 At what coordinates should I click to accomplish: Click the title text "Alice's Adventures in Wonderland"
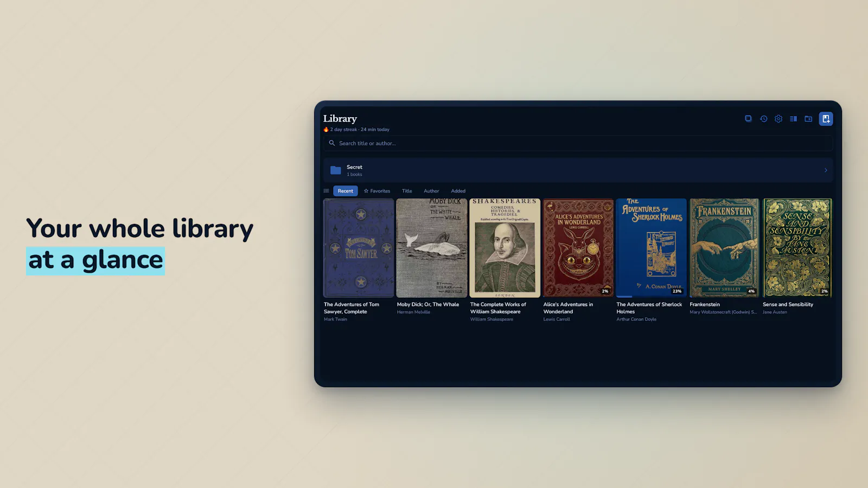568,308
